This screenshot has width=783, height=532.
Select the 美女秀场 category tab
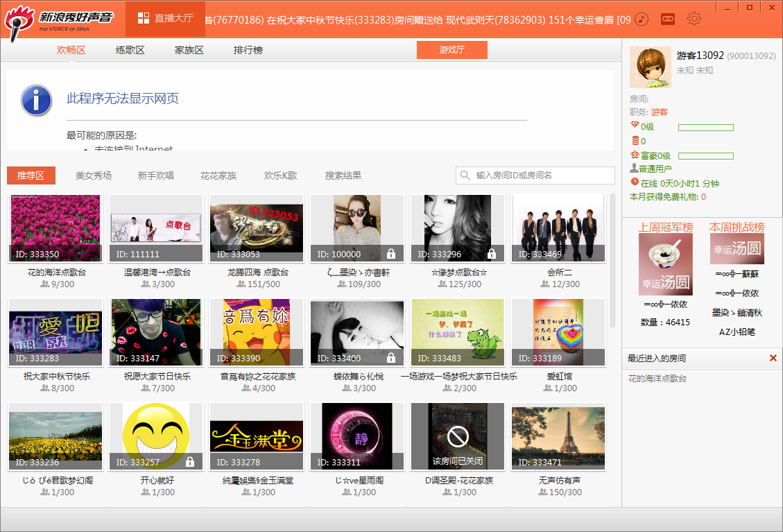(x=94, y=175)
